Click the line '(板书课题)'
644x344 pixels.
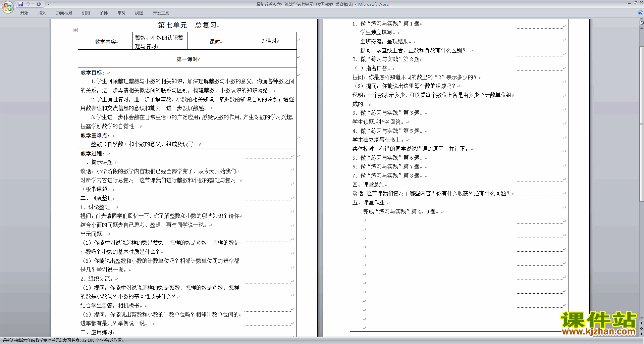(96, 189)
